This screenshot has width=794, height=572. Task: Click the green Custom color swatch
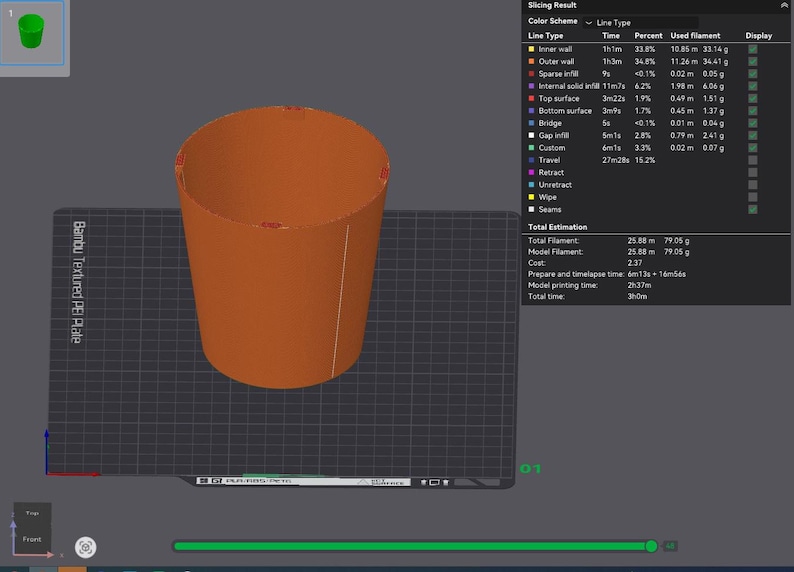click(x=531, y=148)
